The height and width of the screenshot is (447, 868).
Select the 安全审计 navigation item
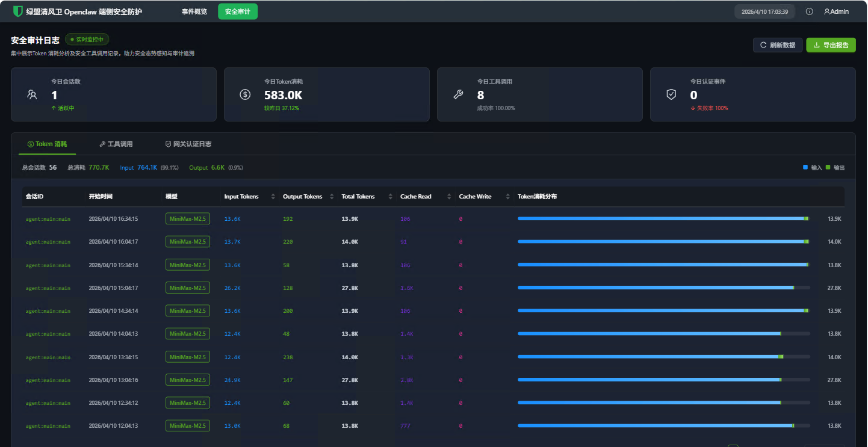(238, 11)
